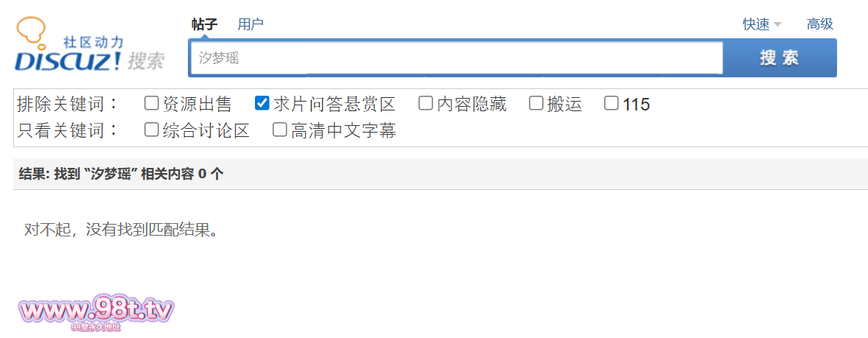Uncheck the 求片问答悬赏区 checkbox

[x=262, y=103]
